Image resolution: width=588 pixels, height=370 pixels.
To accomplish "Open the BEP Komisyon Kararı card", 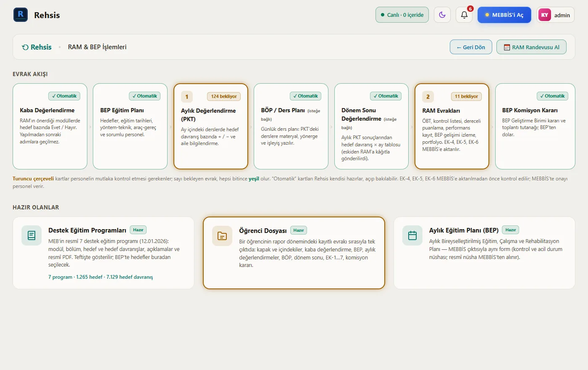I will [x=535, y=126].
